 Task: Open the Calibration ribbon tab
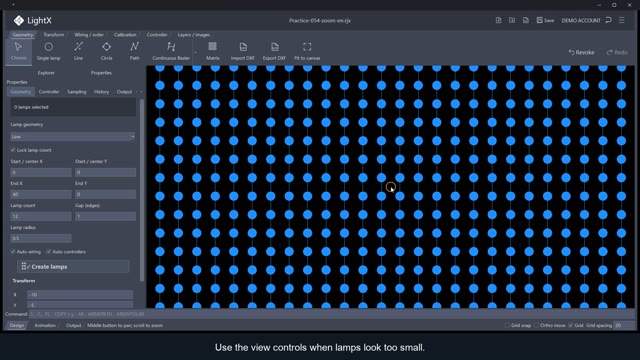point(125,35)
